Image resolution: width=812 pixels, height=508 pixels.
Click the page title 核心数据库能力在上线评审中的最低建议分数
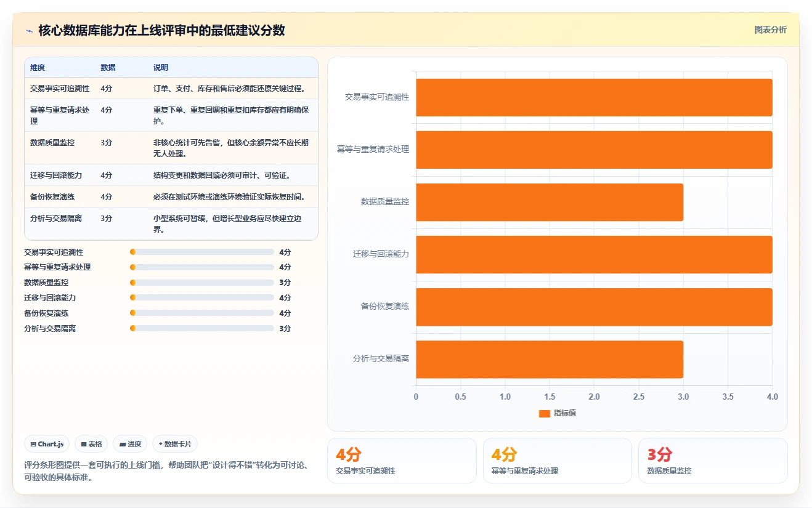click(162, 30)
